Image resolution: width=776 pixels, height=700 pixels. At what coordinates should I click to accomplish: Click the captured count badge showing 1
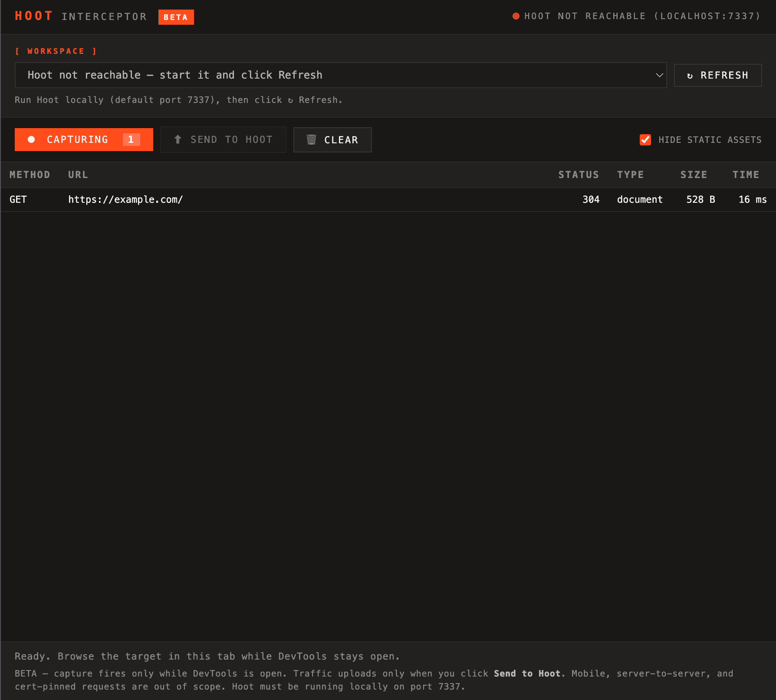(x=131, y=139)
